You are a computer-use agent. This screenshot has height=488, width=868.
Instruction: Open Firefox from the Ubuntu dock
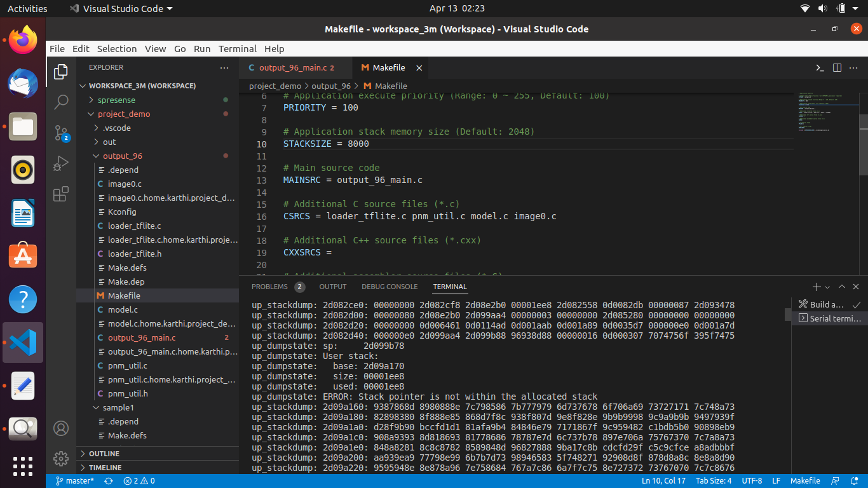click(23, 40)
